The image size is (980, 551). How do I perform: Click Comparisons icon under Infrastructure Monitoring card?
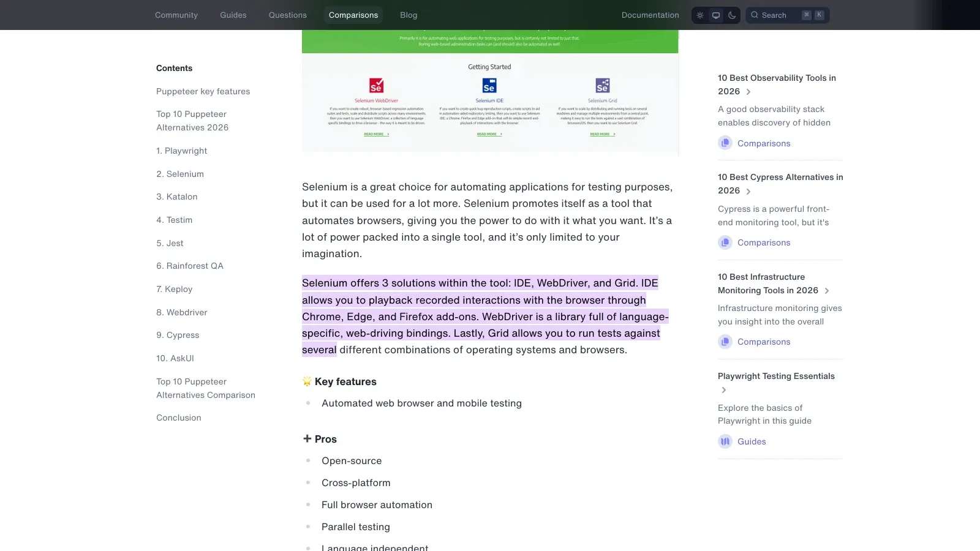tap(725, 342)
